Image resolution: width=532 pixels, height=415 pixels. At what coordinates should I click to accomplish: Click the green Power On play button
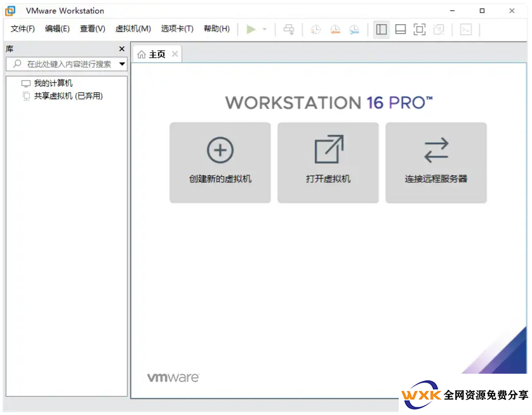pyautogui.click(x=251, y=29)
